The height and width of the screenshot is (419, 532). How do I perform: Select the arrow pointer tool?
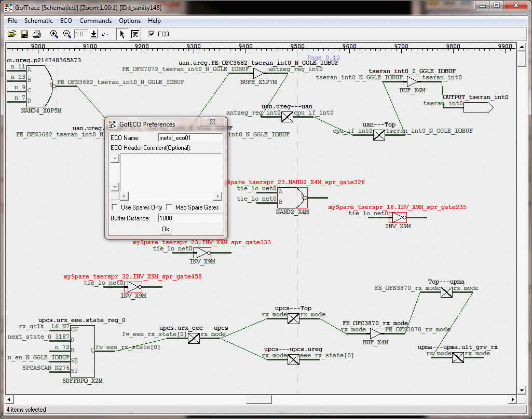[122, 34]
